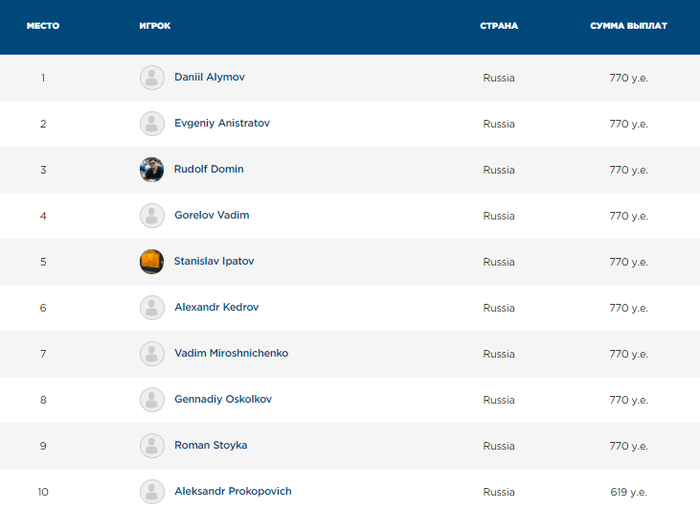Click Aleksandr Prokopovich's placeholder avatar
700x510 pixels.
click(152, 492)
